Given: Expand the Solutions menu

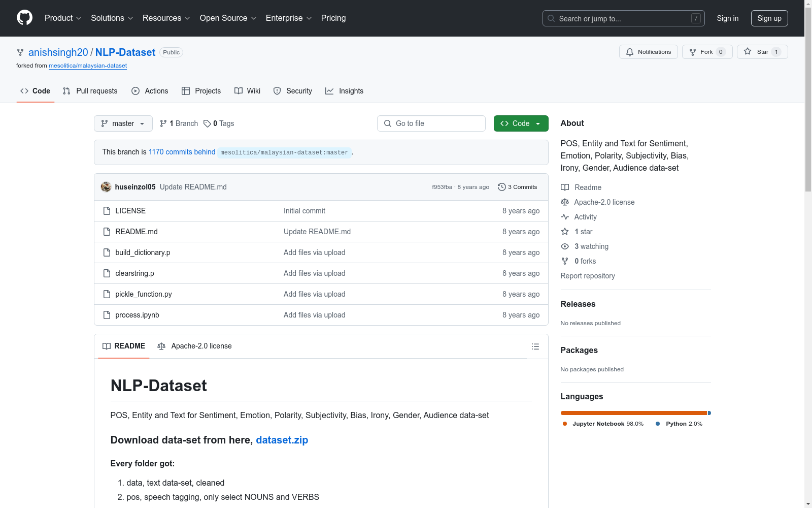Looking at the screenshot, I should tap(112, 18).
